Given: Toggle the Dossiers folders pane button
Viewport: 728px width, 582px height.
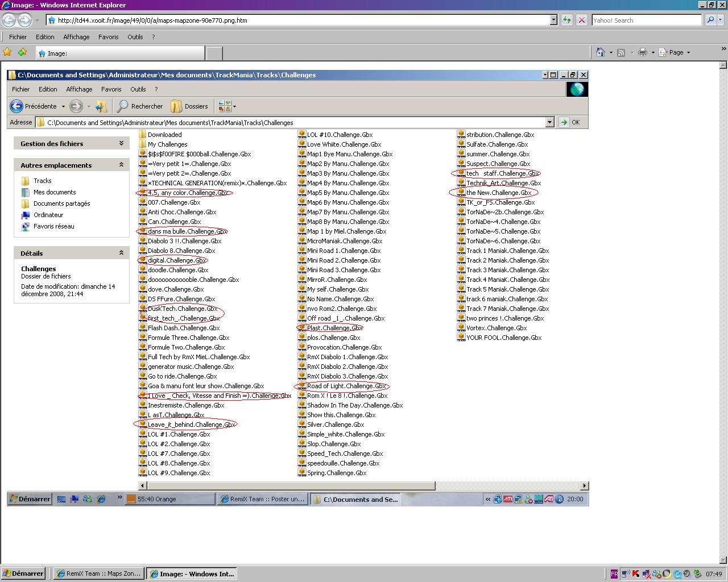Looking at the screenshot, I should [189, 106].
